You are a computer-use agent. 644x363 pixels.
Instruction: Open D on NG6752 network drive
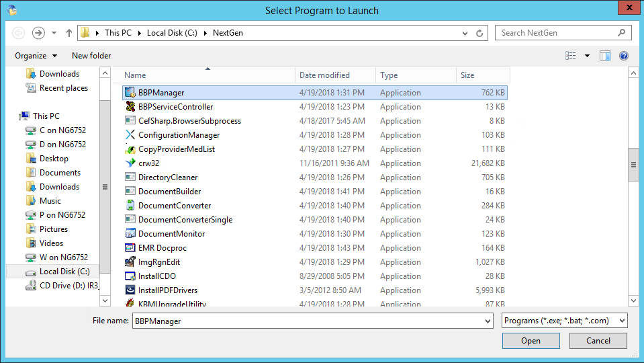point(56,145)
